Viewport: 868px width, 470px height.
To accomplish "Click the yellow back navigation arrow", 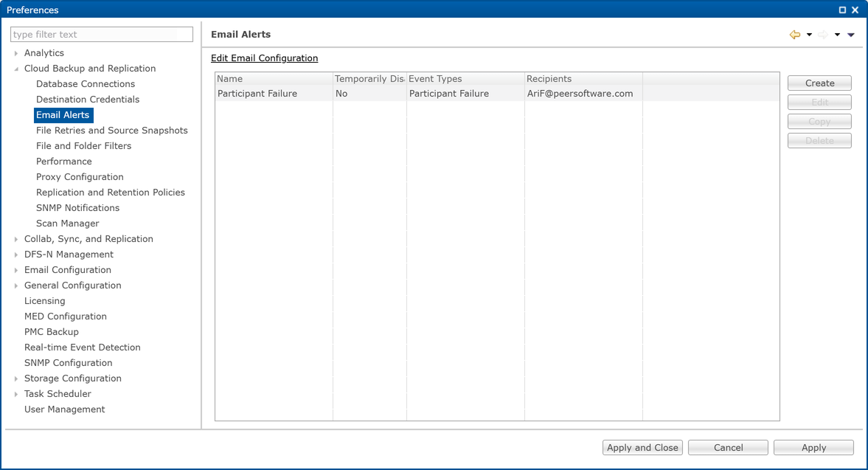I will 795,35.
